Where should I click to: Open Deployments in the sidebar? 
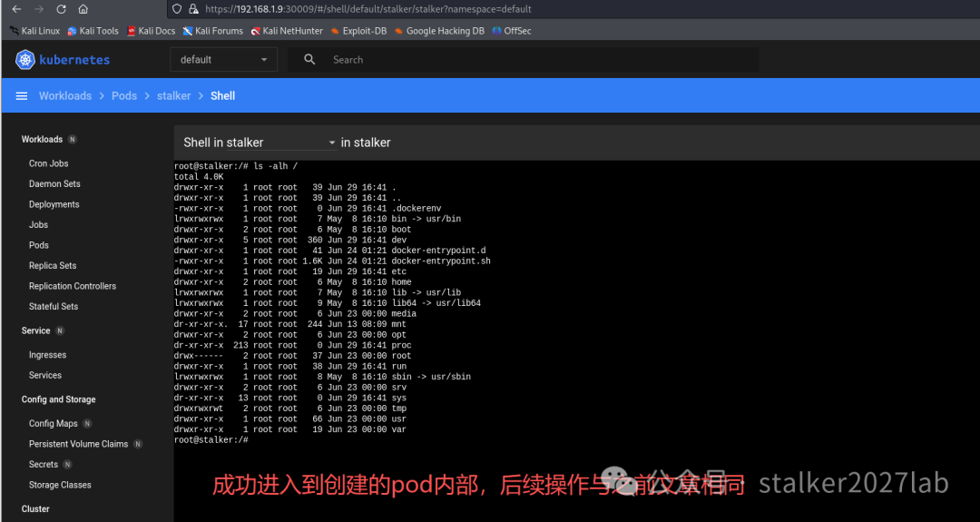[54, 204]
